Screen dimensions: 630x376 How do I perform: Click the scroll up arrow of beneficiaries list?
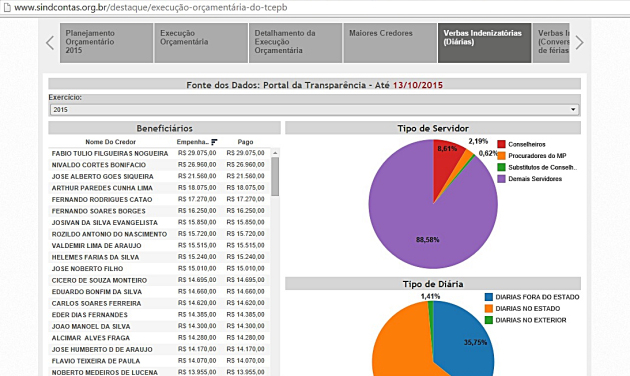coord(275,153)
